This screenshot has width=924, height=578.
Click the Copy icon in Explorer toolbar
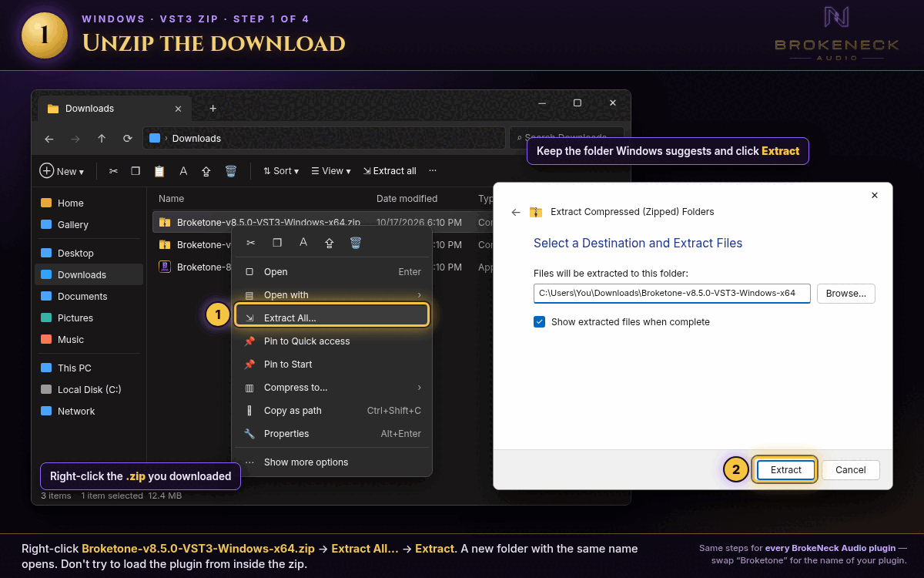[x=136, y=171]
